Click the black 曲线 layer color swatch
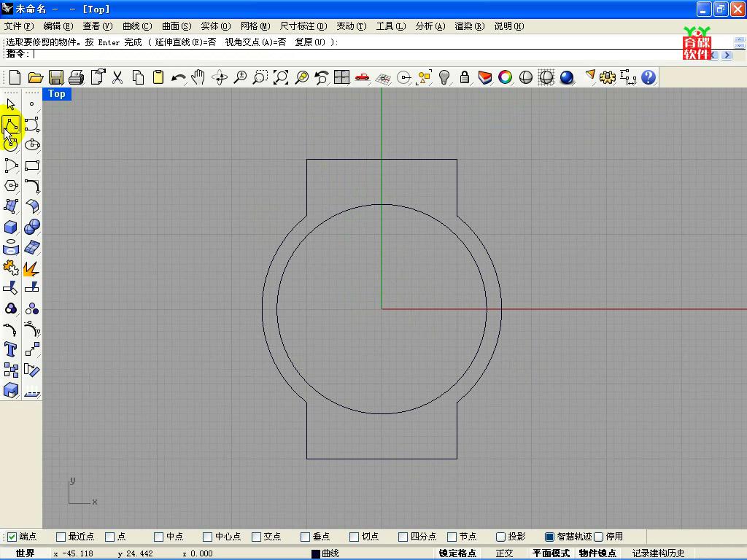The width and height of the screenshot is (747, 560). tap(315, 554)
